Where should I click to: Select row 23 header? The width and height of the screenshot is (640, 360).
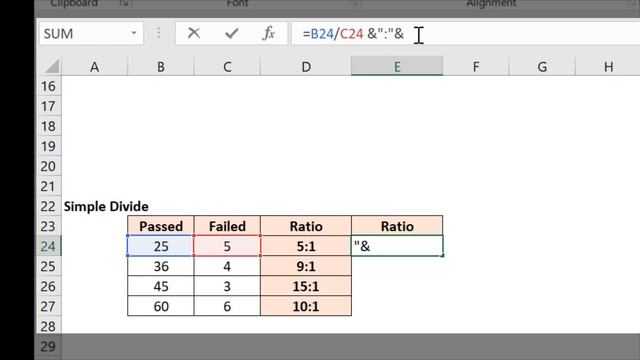tap(49, 226)
